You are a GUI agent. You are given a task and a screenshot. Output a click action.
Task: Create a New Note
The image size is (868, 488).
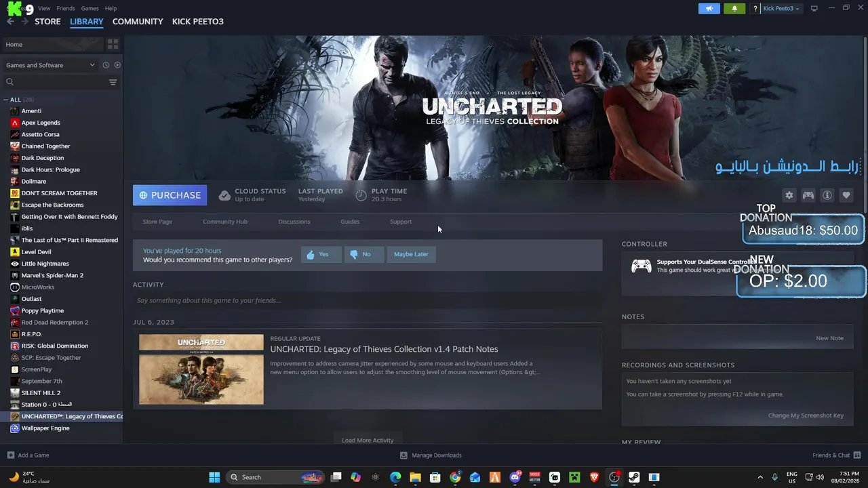point(829,338)
